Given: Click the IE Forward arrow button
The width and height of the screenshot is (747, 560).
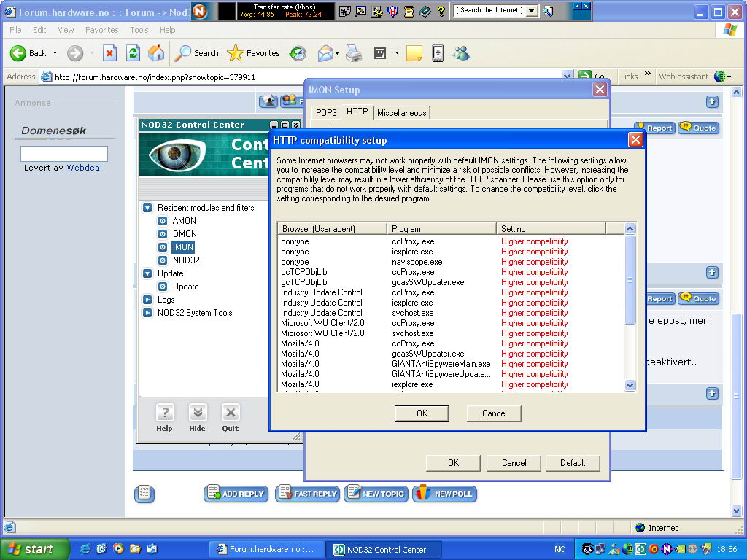Looking at the screenshot, I should [x=75, y=53].
